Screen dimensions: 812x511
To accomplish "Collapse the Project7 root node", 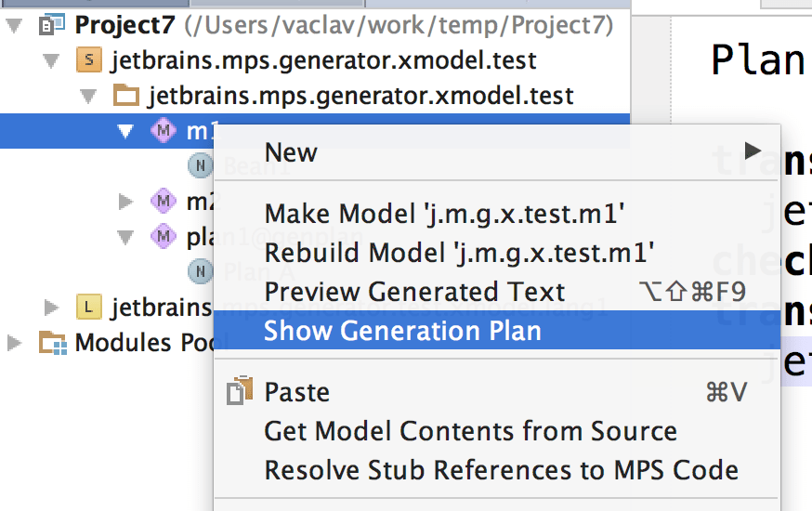I will (x=13, y=26).
